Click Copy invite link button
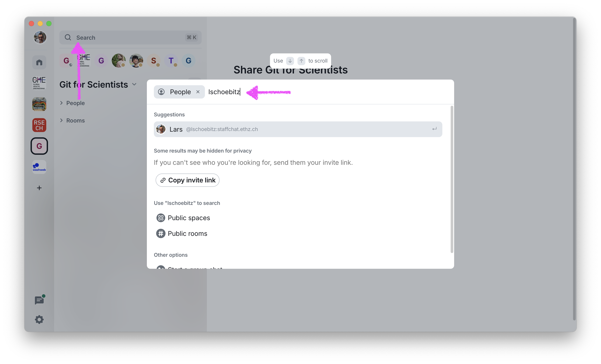The image size is (601, 364). 187,180
